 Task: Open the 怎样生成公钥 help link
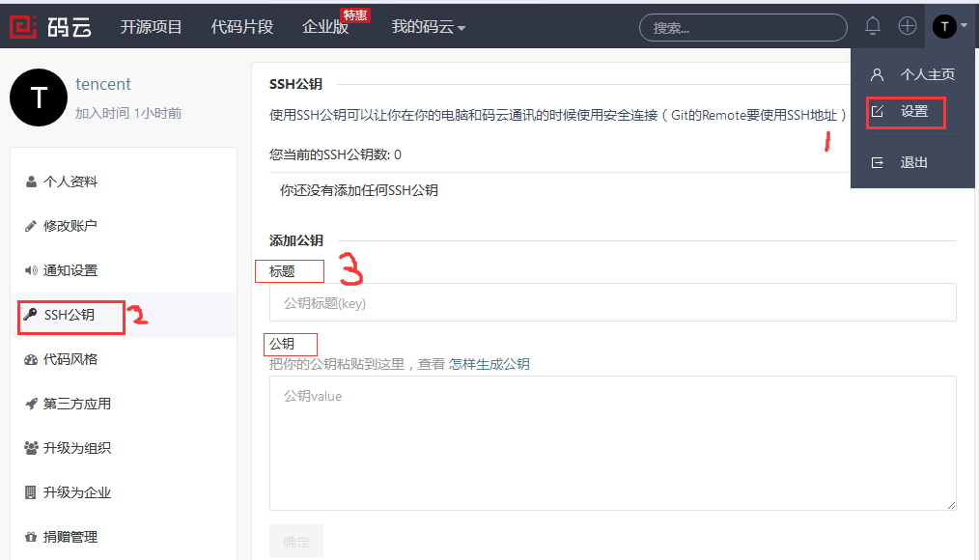[489, 364]
